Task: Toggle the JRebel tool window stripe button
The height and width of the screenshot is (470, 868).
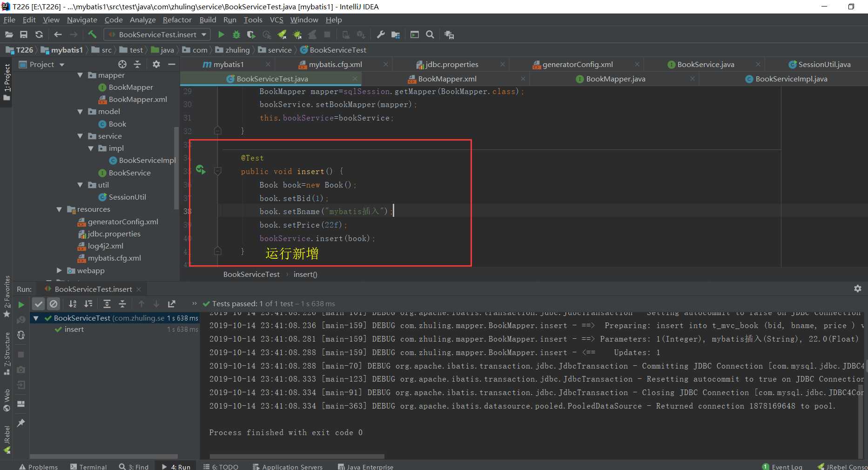Action: point(7,439)
